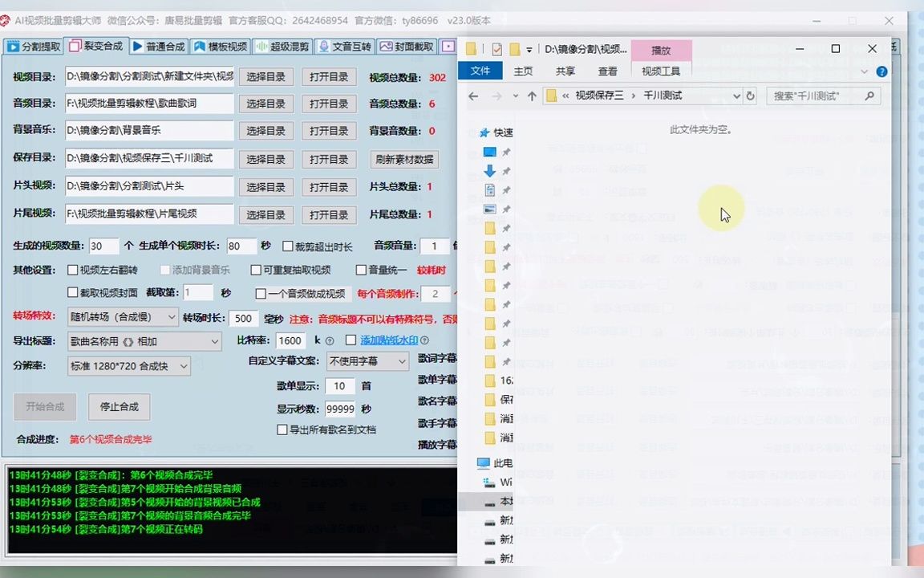Click the 添加图纸水印 link
This screenshot has width=924, height=578.
pos(387,340)
